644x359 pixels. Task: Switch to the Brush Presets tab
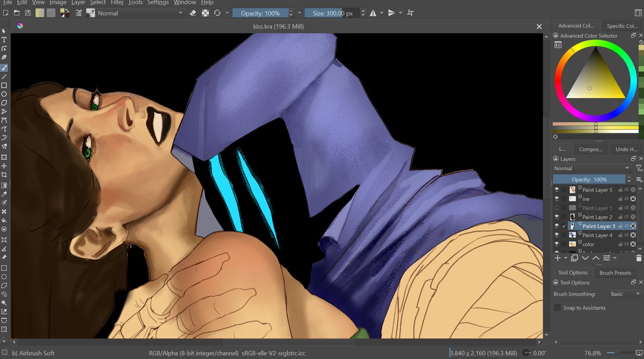click(615, 273)
